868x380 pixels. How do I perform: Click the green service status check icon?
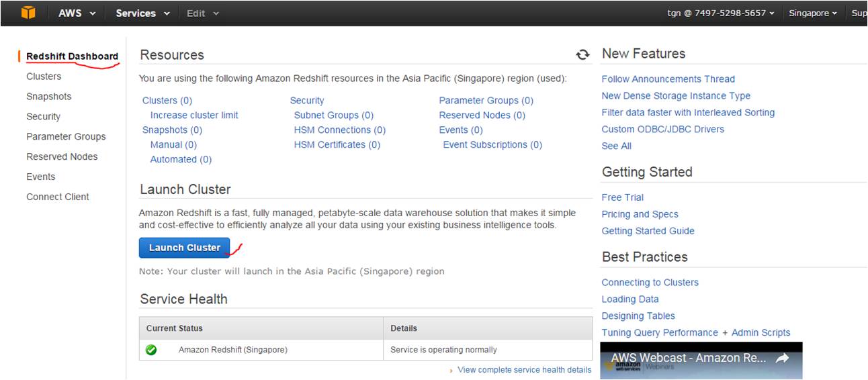click(151, 350)
